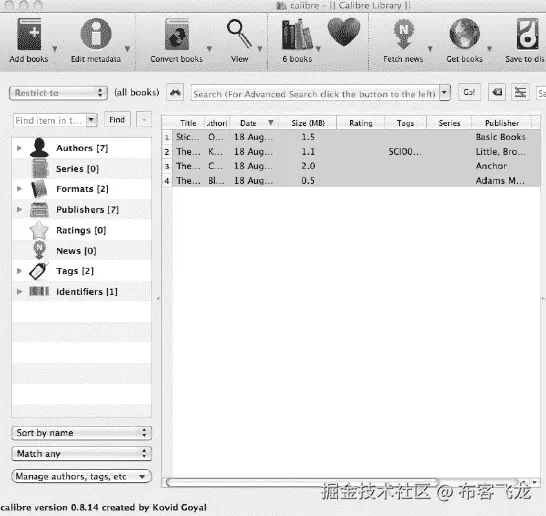Select the Little, Bro... publisher cell
The width and height of the screenshot is (546, 516).
click(501, 151)
